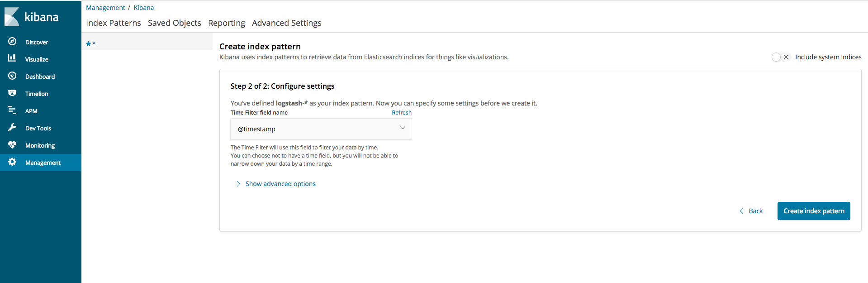Open the Time Filter field name dropdown
The height and width of the screenshot is (283, 868).
[321, 129]
